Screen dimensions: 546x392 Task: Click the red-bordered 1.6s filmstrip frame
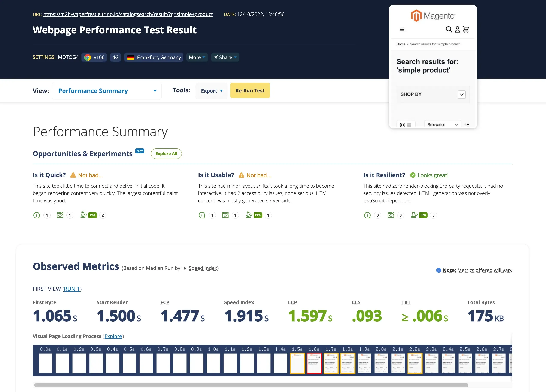click(x=314, y=363)
